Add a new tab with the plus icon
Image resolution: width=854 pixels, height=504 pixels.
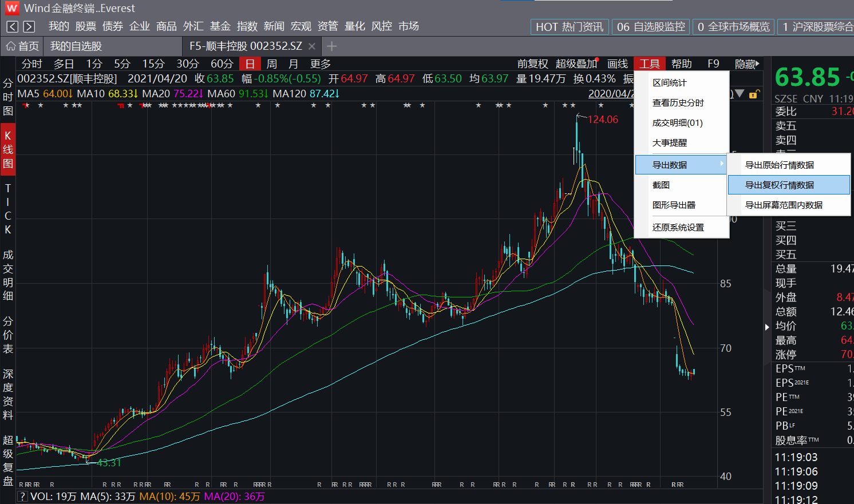[x=332, y=46]
